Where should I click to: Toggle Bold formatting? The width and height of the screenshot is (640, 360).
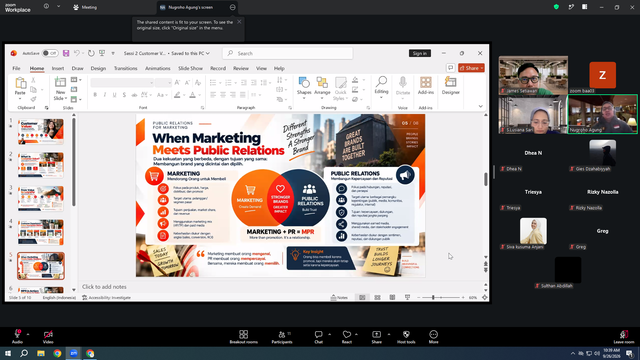95,95
